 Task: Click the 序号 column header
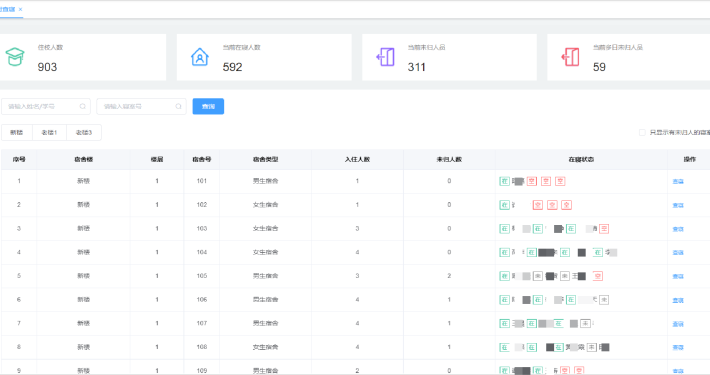[x=19, y=159]
